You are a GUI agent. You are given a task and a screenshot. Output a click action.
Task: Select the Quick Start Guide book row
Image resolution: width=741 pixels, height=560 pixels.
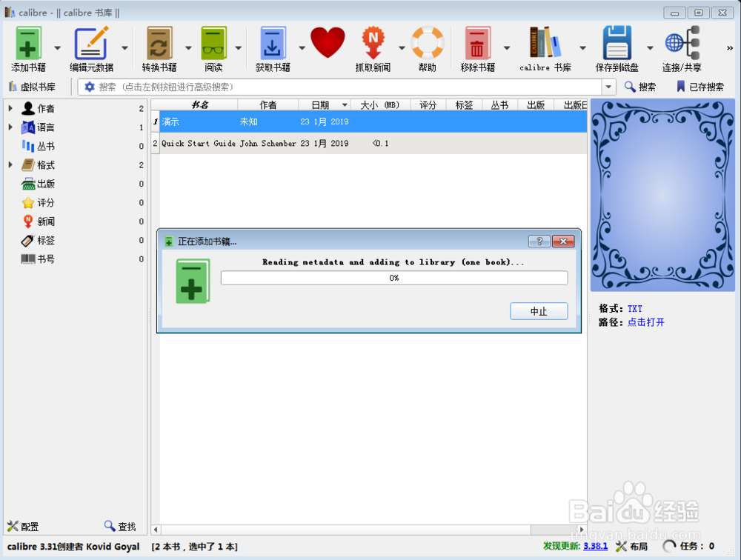click(x=369, y=143)
